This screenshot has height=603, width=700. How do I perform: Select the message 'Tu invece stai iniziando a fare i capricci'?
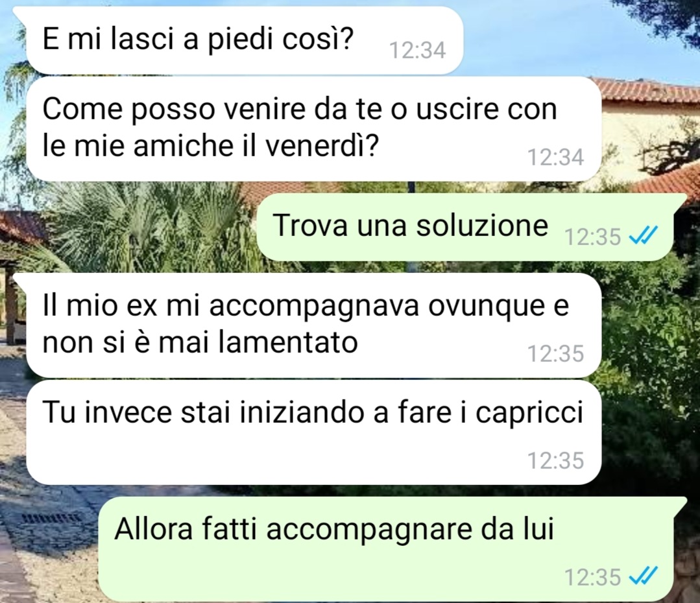click(314, 432)
